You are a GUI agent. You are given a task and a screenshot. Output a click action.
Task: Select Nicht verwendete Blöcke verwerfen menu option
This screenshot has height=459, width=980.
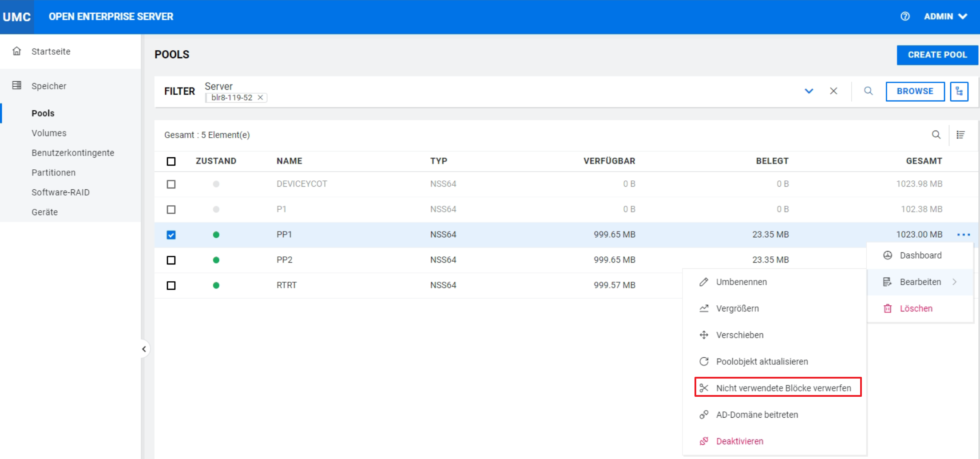[783, 388]
